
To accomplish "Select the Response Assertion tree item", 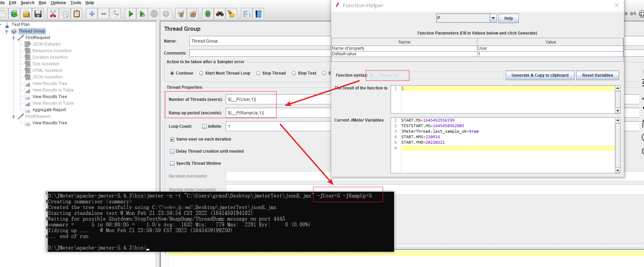I will (x=52, y=51).
